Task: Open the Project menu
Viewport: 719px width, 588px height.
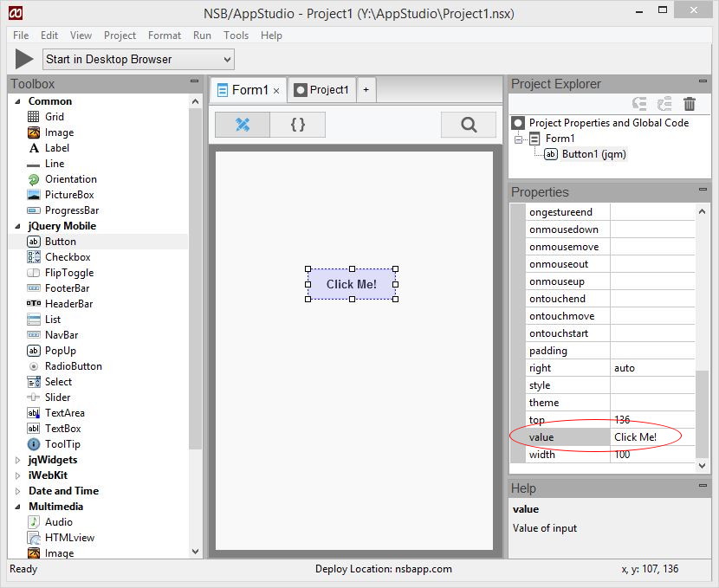Action: [x=120, y=36]
